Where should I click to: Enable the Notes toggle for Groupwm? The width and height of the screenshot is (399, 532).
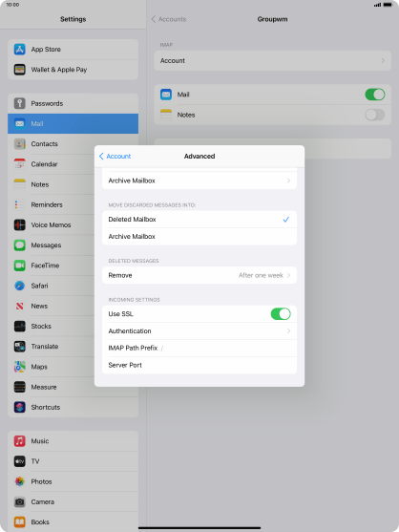(x=375, y=115)
